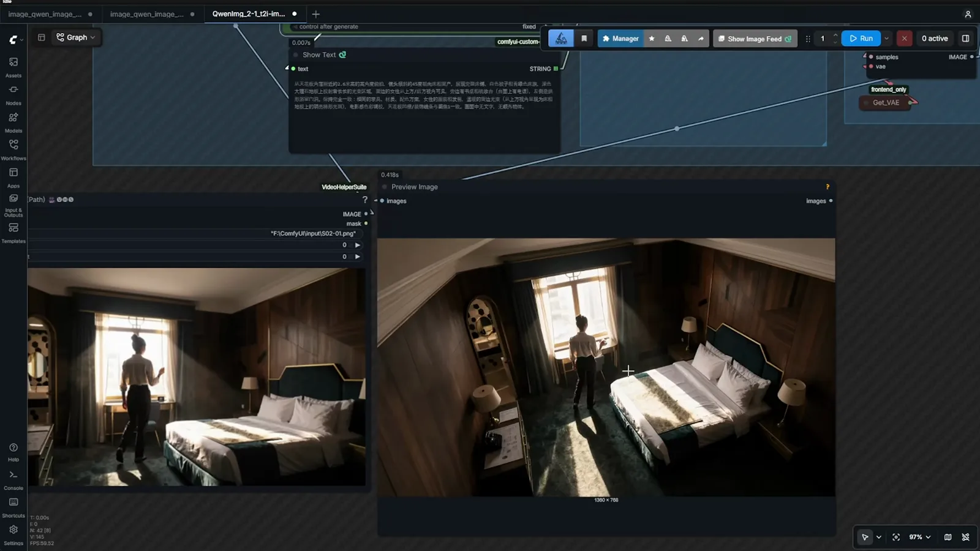Click the red cancel X button
Viewport: 980px width, 551px height.
[904, 39]
